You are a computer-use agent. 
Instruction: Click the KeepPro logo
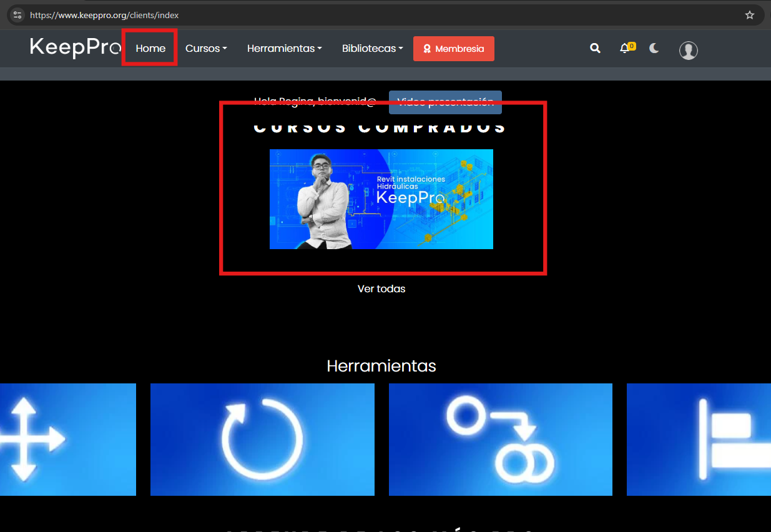click(x=75, y=48)
